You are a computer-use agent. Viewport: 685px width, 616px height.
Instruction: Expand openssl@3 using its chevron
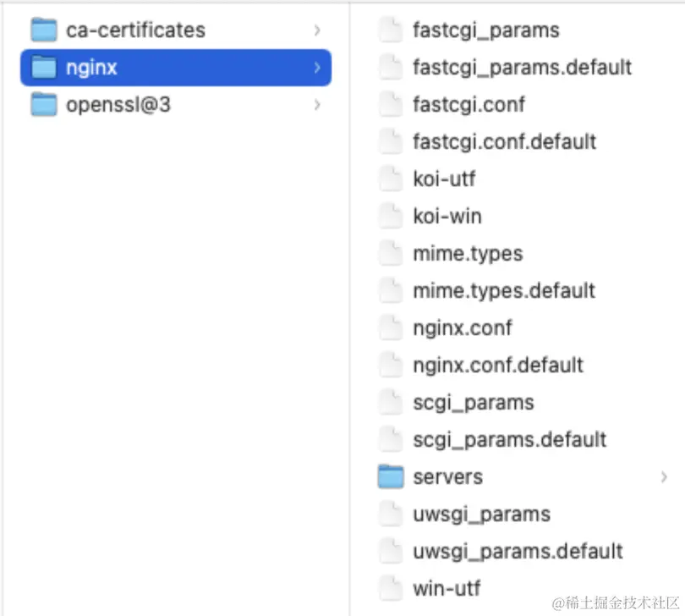pos(317,104)
